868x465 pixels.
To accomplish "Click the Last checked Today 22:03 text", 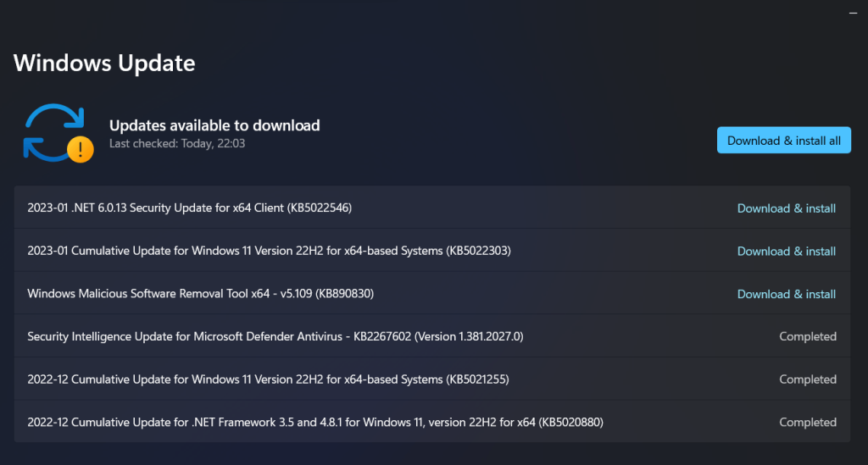I will click(177, 144).
